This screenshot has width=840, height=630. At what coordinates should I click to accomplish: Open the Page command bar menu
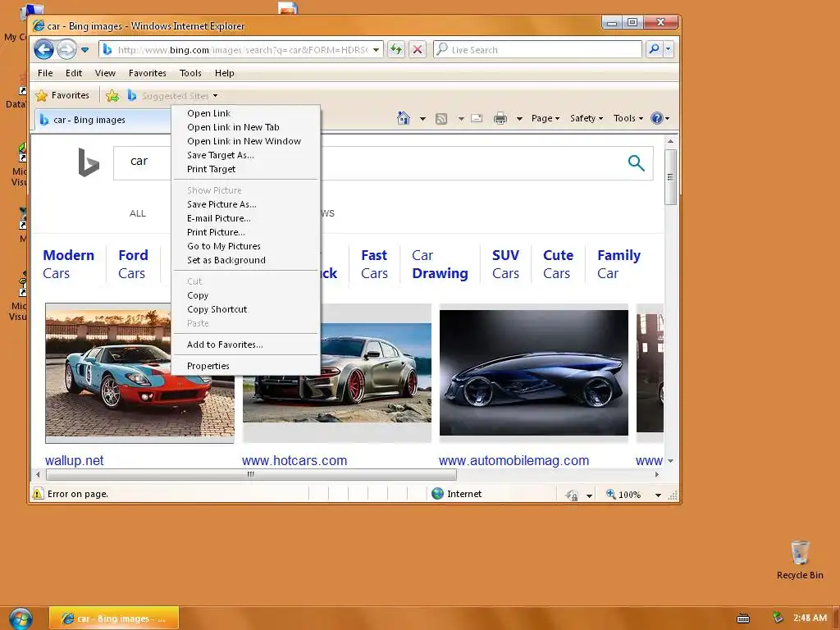(x=546, y=118)
